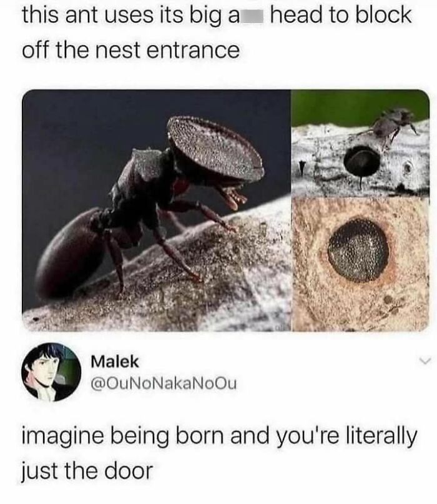Click the ant's mandibles in large photo
This screenshot has width=437, height=504.
[x=232, y=197]
